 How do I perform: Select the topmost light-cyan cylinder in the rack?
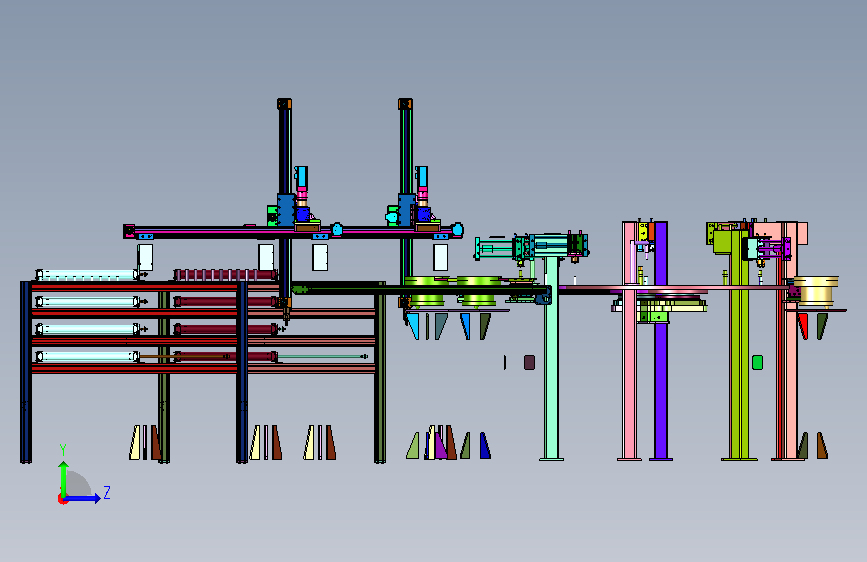87,274
